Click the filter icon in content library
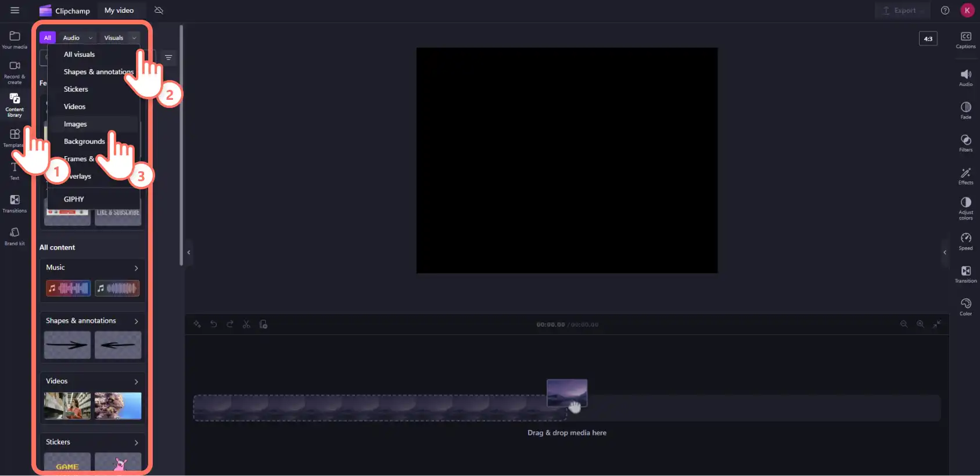This screenshot has width=980, height=476. click(168, 57)
